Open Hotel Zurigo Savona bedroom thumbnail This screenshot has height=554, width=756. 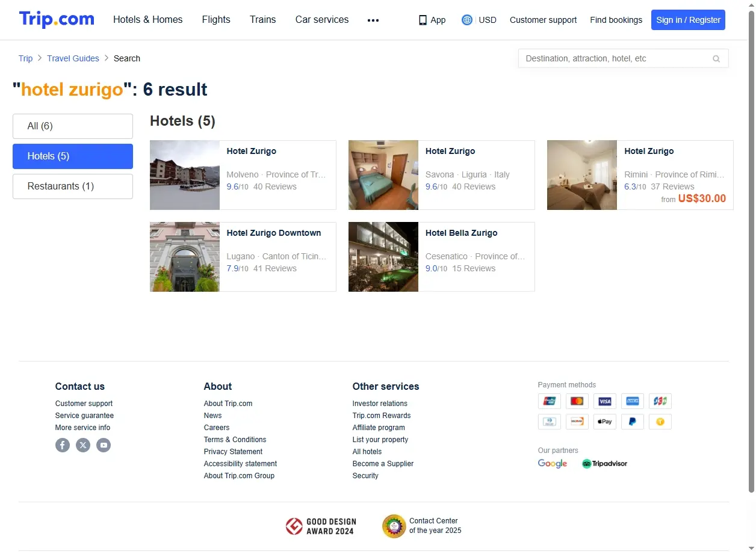point(383,175)
